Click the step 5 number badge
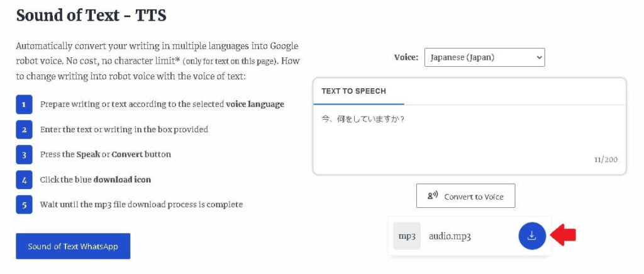Viewport: 644px width, 274px height. coord(25,205)
